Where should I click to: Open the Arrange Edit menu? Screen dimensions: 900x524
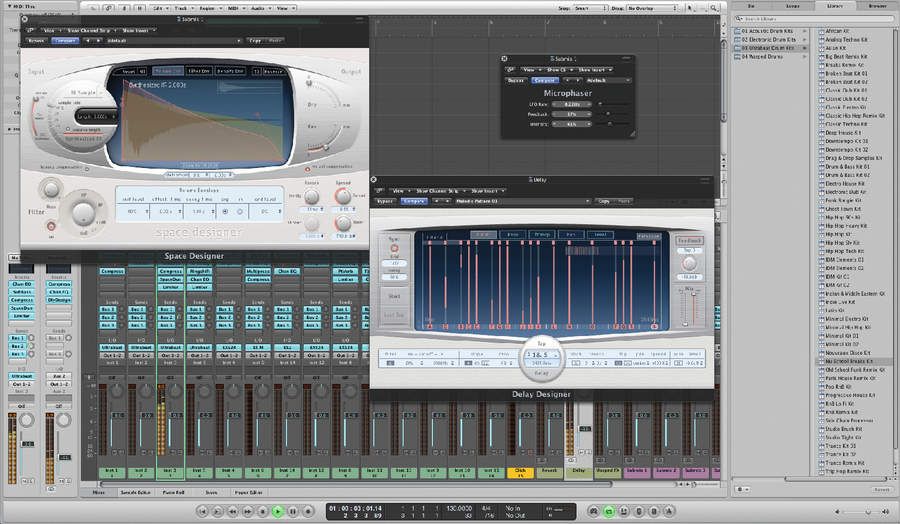pyautogui.click(x=160, y=9)
